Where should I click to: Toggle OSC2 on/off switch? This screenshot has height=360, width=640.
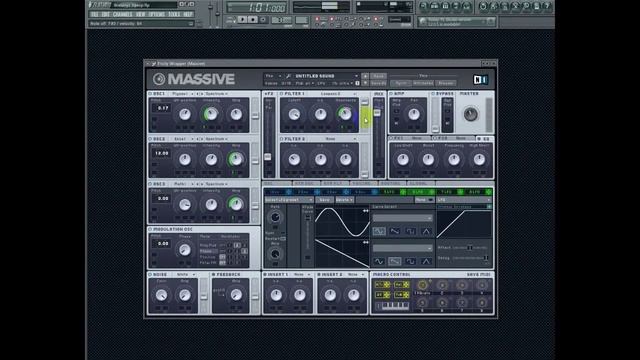click(150, 139)
